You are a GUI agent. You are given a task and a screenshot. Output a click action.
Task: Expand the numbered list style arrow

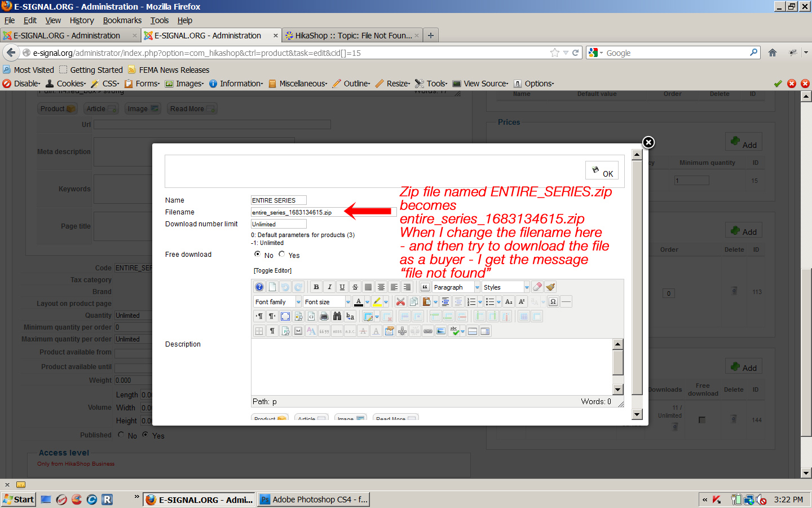point(480,302)
